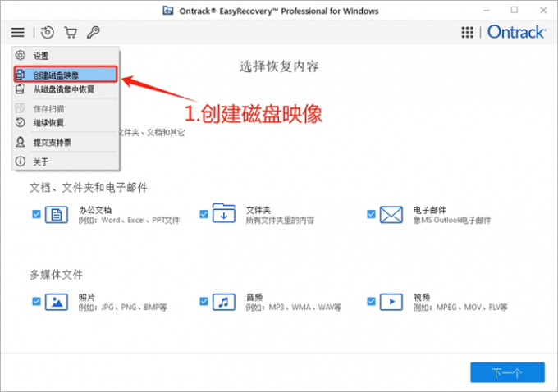Toggle the 视频 checkbox
Image resolution: width=558 pixels, height=392 pixels.
click(371, 302)
